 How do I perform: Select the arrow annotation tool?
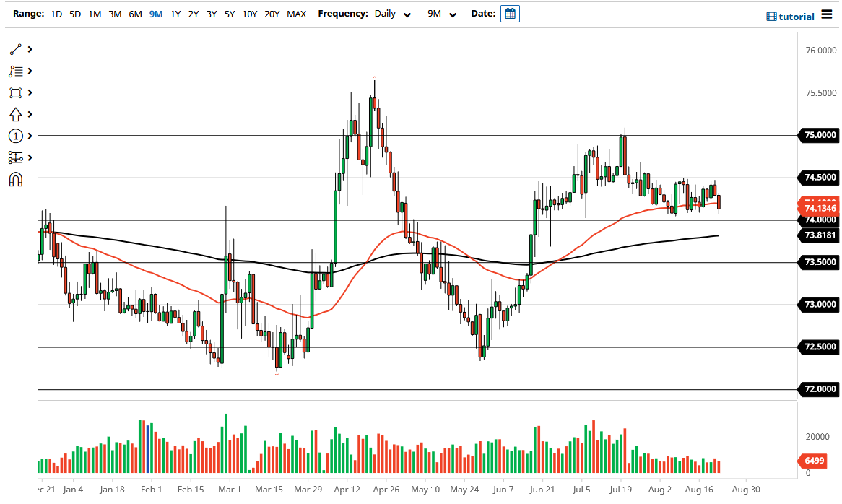[x=14, y=114]
